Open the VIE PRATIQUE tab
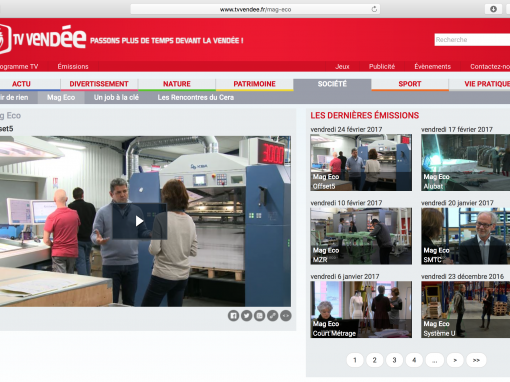This screenshot has height=382, width=510. coord(480,84)
